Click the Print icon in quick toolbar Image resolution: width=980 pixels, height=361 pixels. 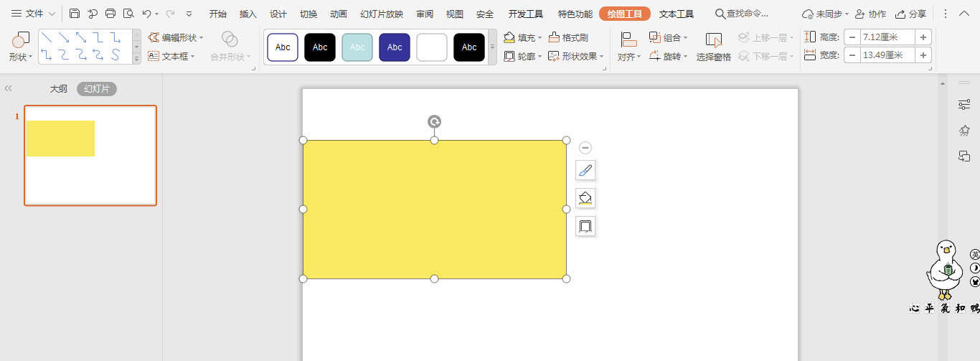coord(110,14)
